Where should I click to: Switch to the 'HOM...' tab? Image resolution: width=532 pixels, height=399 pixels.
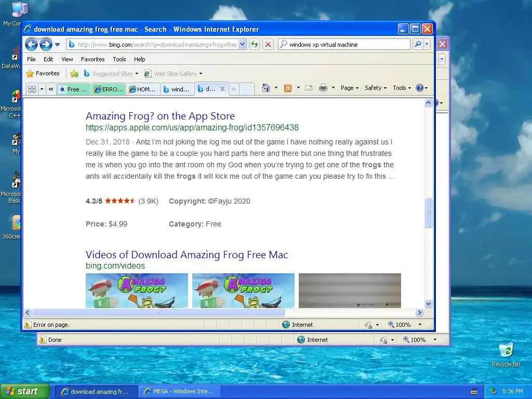[143, 89]
